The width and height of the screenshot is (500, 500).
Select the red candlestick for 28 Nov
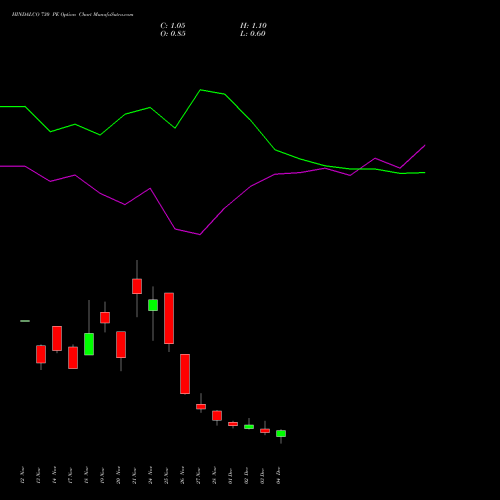[217, 416]
